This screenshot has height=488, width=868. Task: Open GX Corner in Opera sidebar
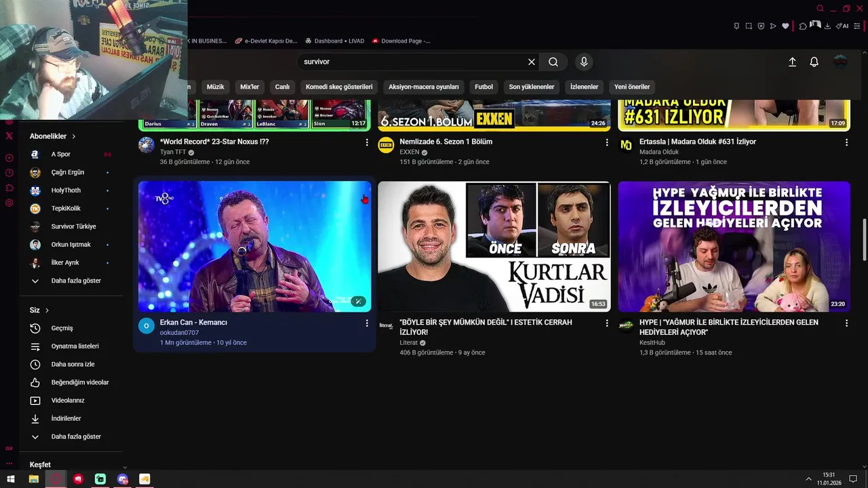(9, 448)
